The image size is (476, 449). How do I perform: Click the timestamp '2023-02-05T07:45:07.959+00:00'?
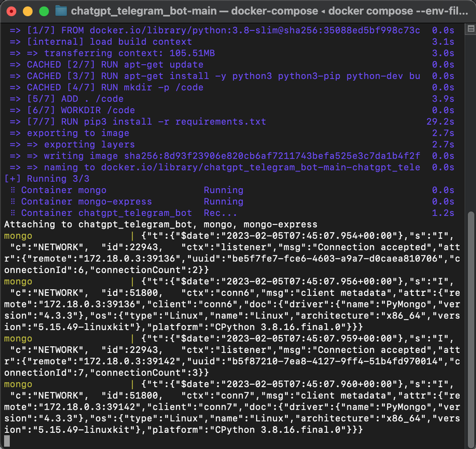point(309,339)
